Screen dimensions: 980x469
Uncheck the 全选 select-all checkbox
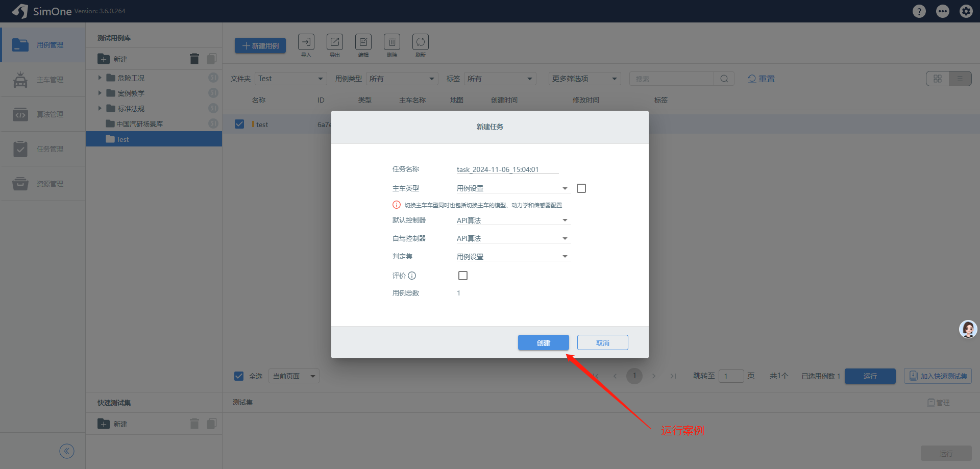[239, 376]
